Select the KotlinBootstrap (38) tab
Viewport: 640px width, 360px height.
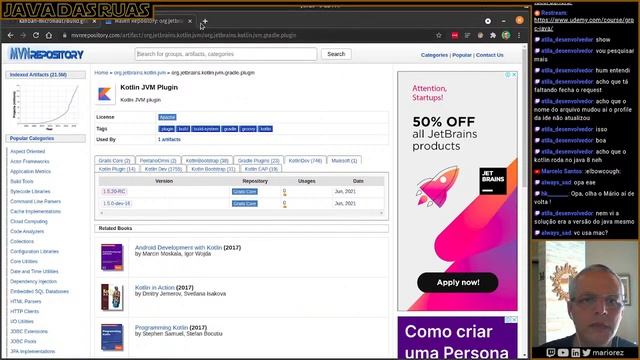207,161
